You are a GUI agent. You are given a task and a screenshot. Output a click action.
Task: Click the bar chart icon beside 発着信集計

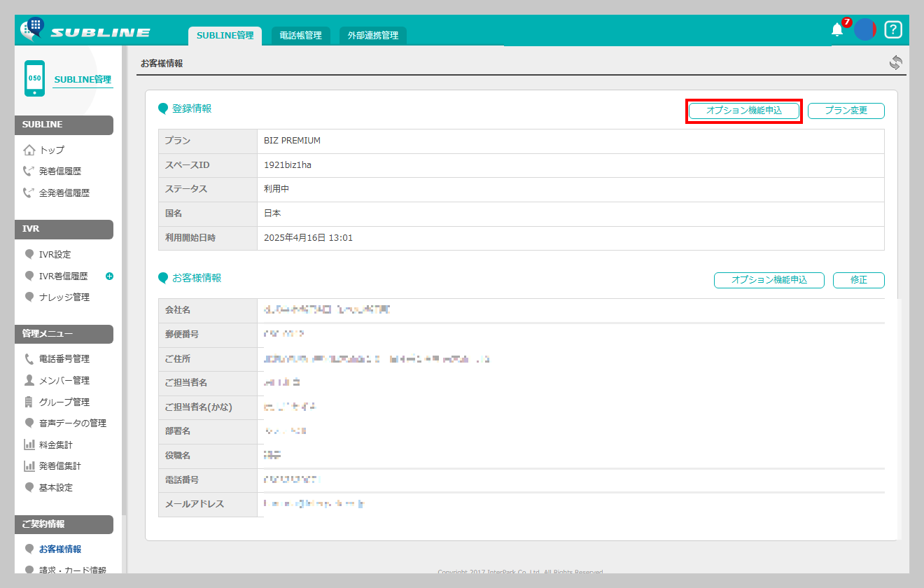[29, 465]
